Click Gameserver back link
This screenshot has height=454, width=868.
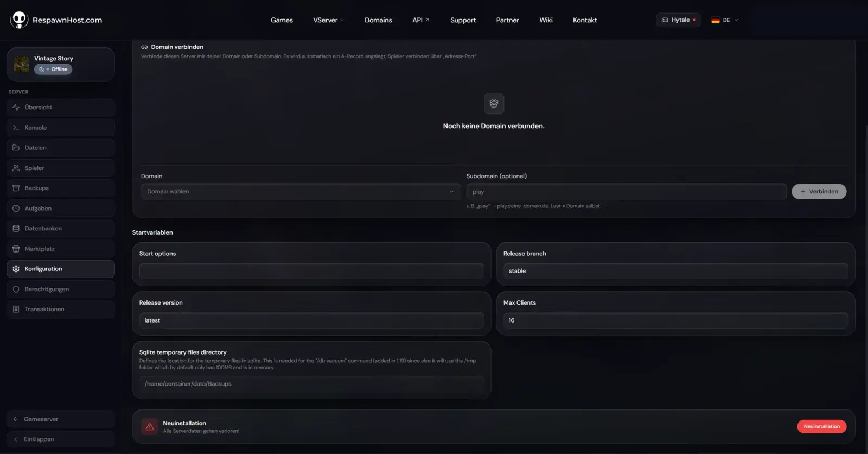click(x=61, y=419)
